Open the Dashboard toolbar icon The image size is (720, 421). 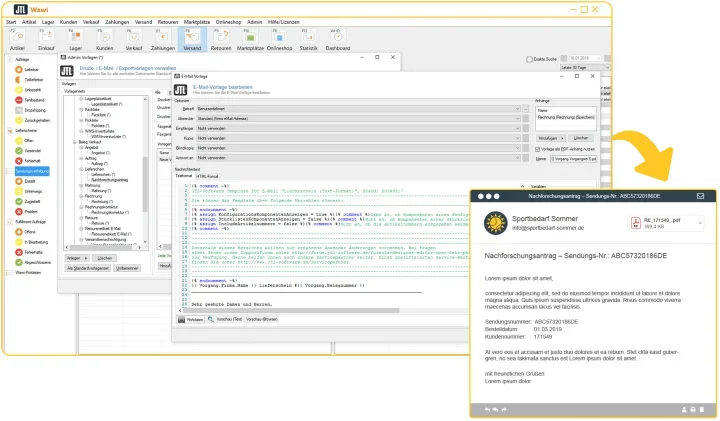coord(338,39)
